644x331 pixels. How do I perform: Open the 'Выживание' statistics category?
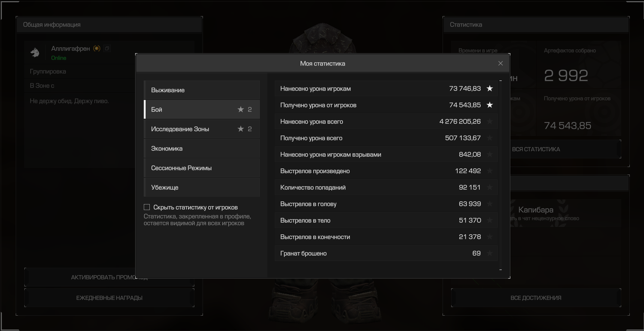pos(201,90)
